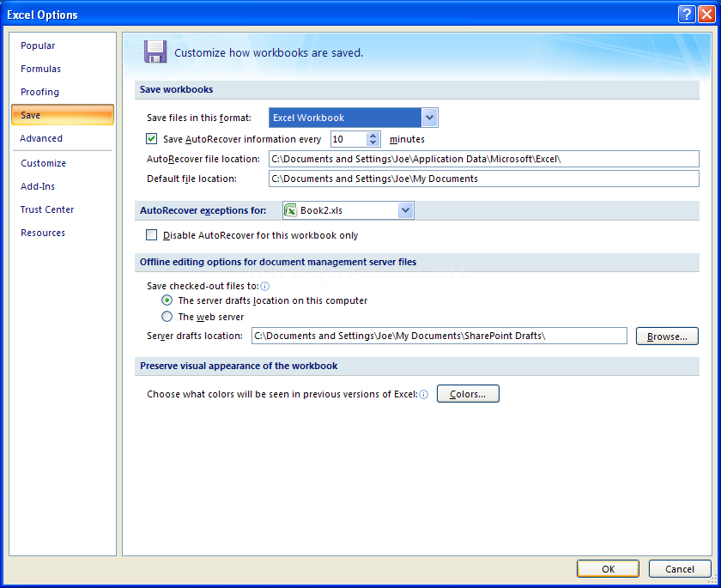
Task: Click the info icon beside Save checked-out files
Action: (x=265, y=287)
